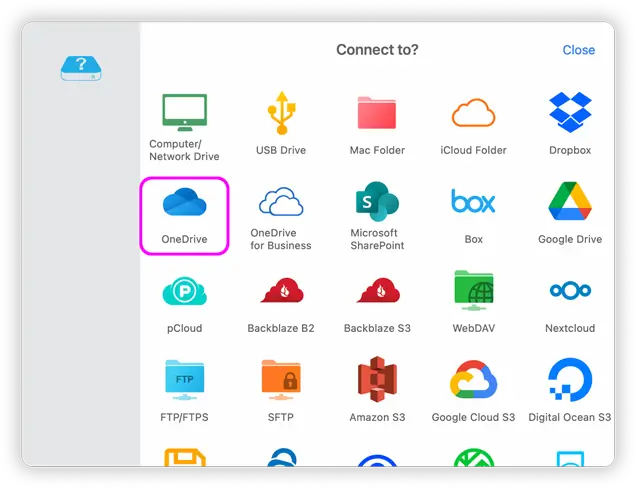Choose FTP/FTPS connection type
The height and width of the screenshot is (488, 636).
click(x=184, y=380)
